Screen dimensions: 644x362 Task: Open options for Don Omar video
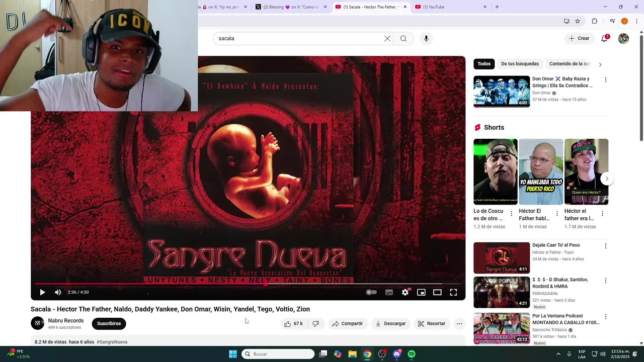pos(605,80)
